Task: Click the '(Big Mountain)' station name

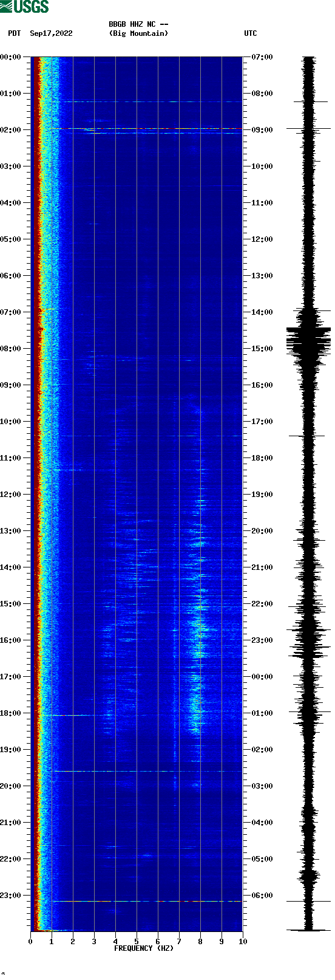Action: (x=138, y=33)
